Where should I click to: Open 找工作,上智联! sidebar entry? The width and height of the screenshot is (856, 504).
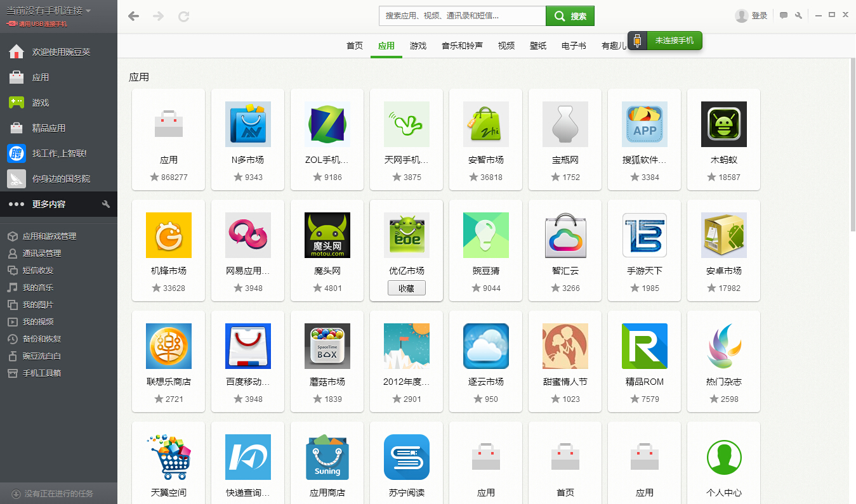pyautogui.click(x=58, y=153)
